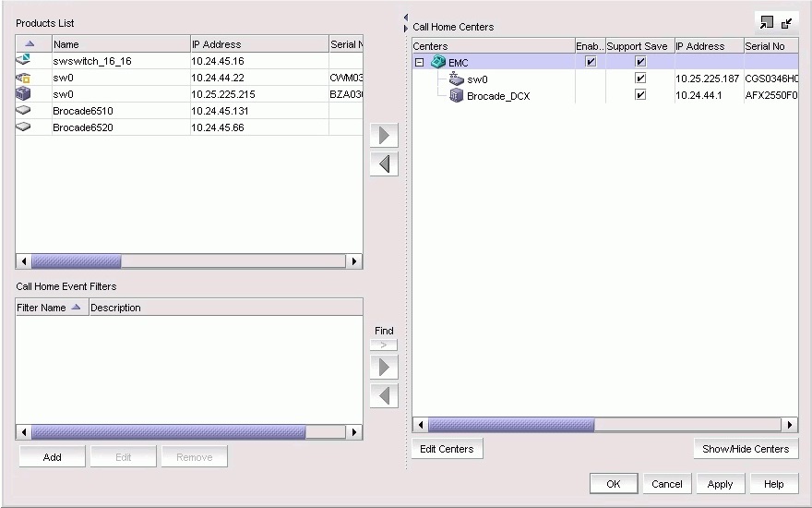Collapse left pane via split-pane arrow

tap(406, 18)
